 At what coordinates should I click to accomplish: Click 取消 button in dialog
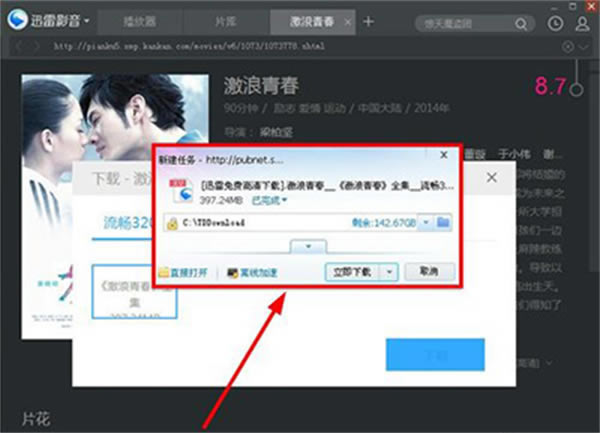tap(429, 271)
